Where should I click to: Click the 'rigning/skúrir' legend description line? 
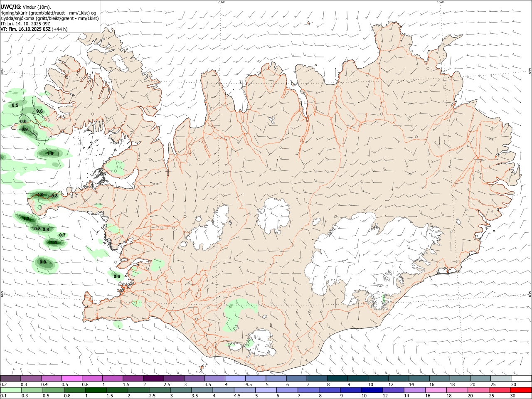pos(48,13)
